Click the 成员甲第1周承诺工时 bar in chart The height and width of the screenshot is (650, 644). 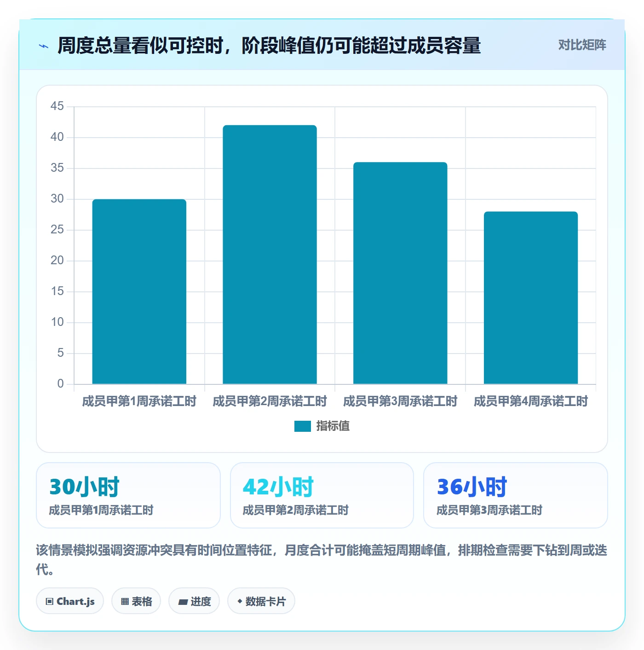[139, 291]
